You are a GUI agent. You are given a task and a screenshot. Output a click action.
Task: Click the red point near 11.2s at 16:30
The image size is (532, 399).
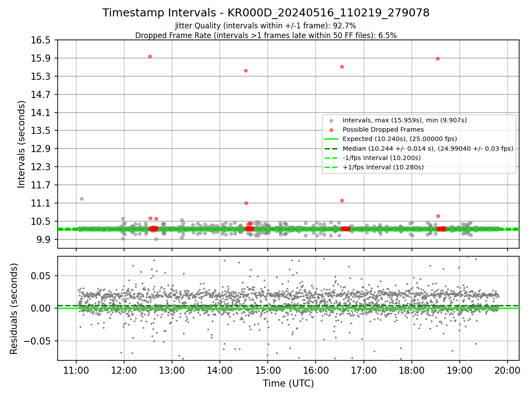[342, 200]
